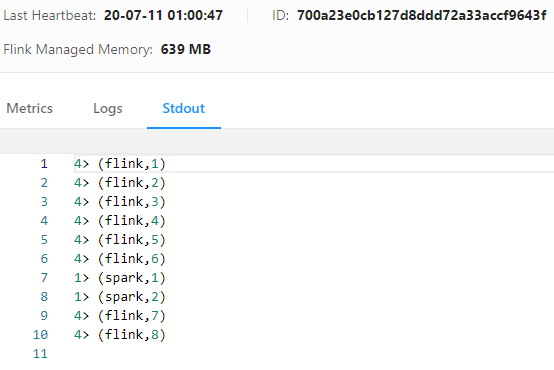Click line number 1 in the gutter
Screen dimensions: 554x370
pos(44,164)
